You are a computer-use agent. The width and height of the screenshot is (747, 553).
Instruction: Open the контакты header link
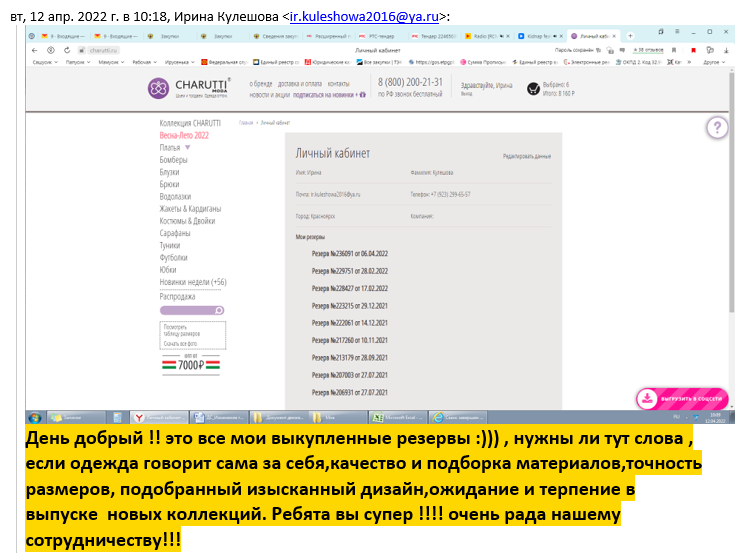tap(338, 84)
